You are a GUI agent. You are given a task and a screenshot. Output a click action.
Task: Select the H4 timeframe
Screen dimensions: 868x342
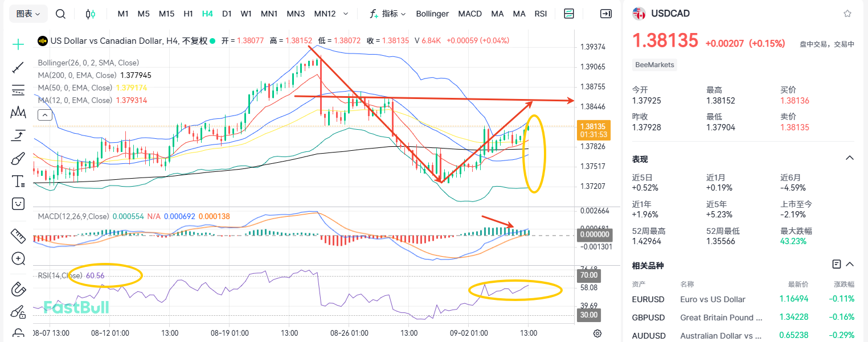(x=207, y=14)
